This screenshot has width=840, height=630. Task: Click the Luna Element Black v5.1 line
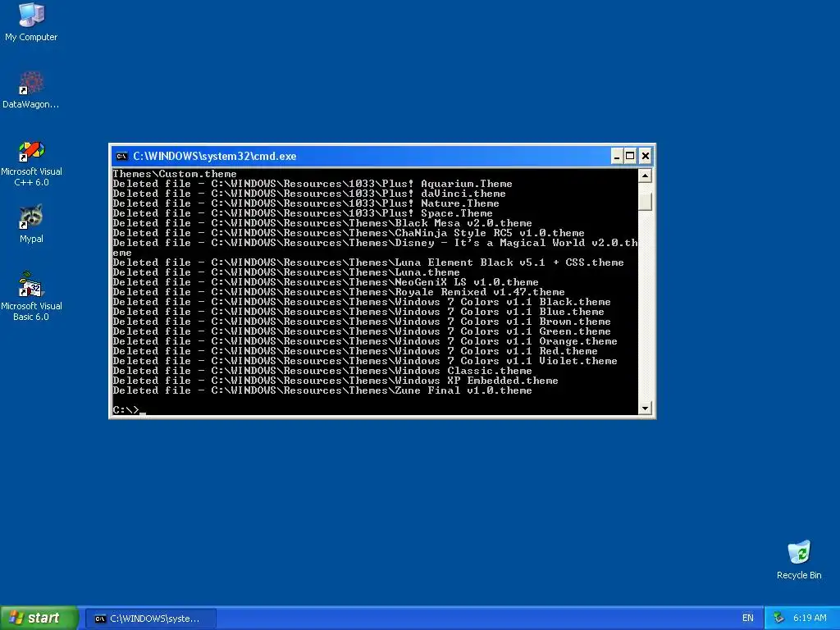coord(368,262)
